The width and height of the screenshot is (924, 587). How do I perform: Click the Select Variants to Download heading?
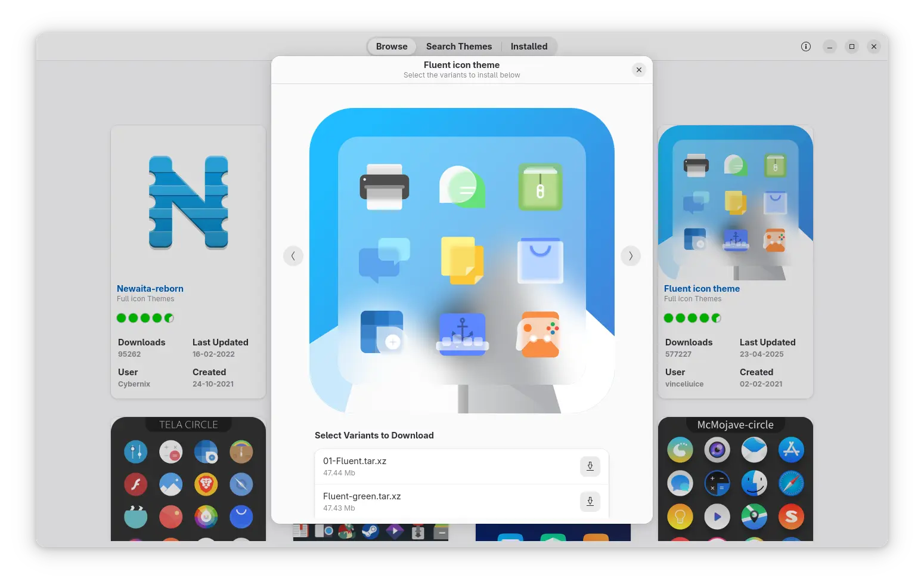[374, 435]
